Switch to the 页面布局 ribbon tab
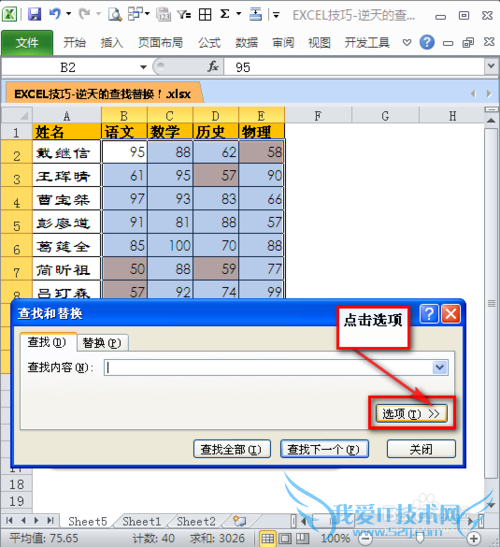Screen dimensions: 500x547 click(x=160, y=43)
